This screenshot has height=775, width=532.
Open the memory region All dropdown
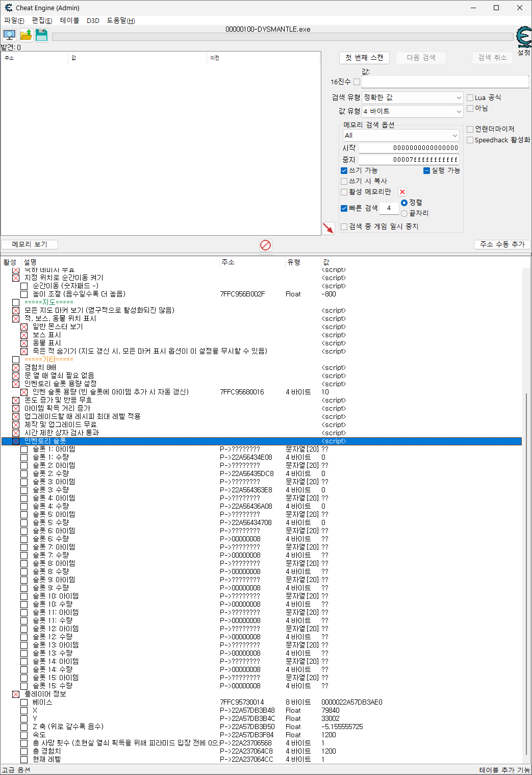tap(401, 135)
